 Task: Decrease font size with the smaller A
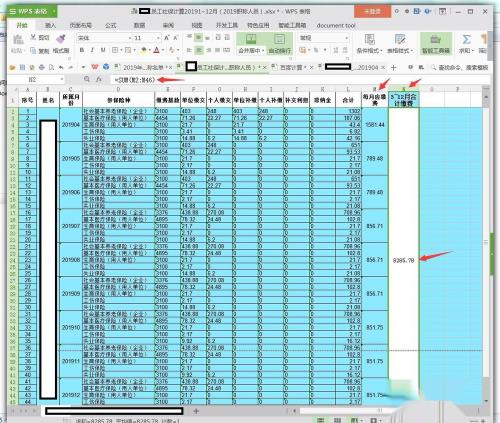[175, 38]
